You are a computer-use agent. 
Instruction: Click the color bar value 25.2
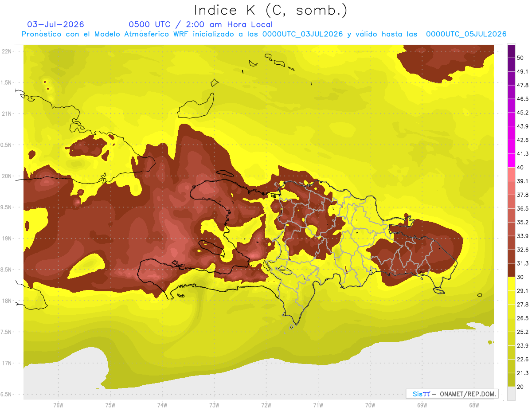pos(523,332)
